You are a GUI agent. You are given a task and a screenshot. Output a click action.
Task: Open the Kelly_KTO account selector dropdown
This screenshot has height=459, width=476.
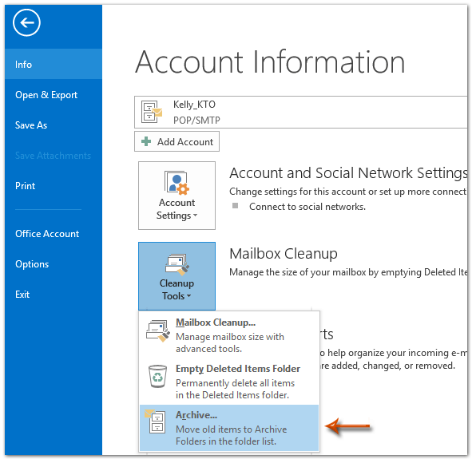click(x=301, y=113)
